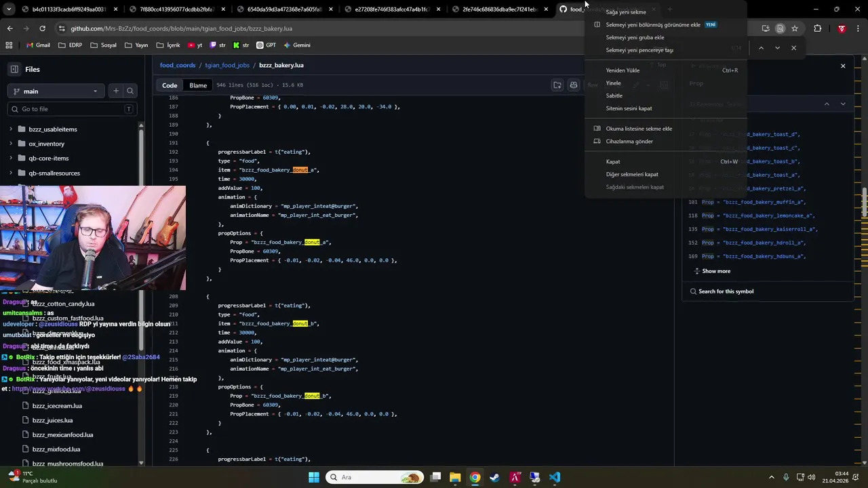Select 'Yinele' to duplicate the tab
The width and height of the screenshot is (868, 488).
tap(613, 83)
